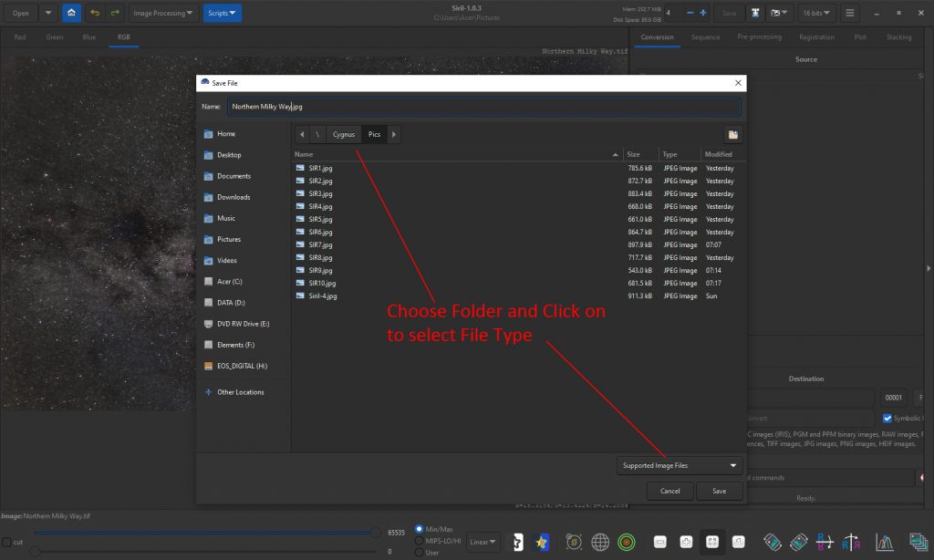
Task: Open the snapshot camera menu
Action: pyautogui.click(x=779, y=13)
